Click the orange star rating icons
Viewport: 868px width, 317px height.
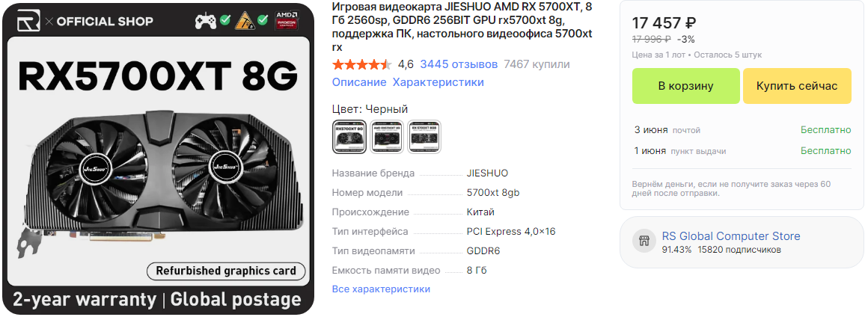pos(362,65)
